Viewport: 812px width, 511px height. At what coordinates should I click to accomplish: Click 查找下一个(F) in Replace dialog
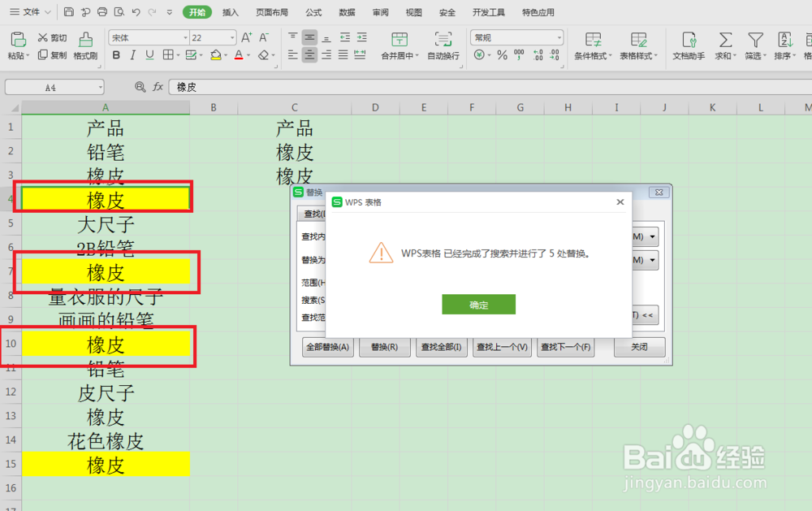pos(565,347)
